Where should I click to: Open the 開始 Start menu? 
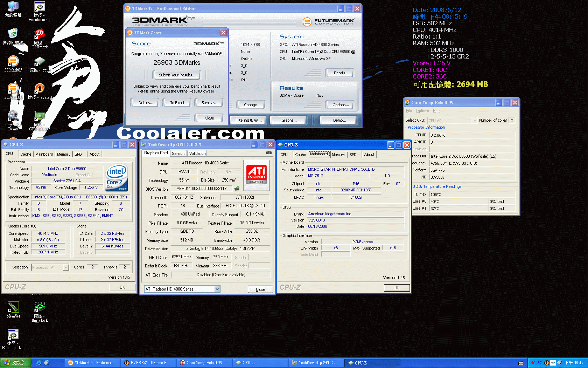[x=16, y=363]
